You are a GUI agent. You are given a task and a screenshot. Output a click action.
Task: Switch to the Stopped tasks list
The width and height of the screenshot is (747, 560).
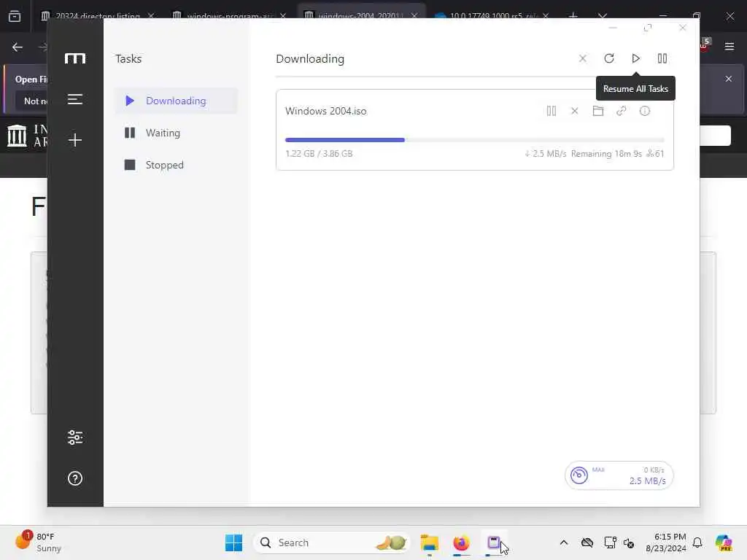[176, 165]
